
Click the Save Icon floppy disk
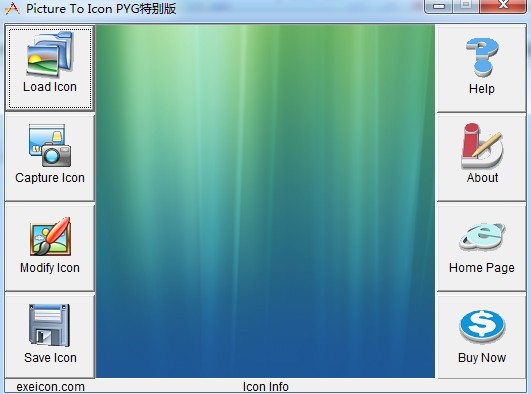click(49, 325)
